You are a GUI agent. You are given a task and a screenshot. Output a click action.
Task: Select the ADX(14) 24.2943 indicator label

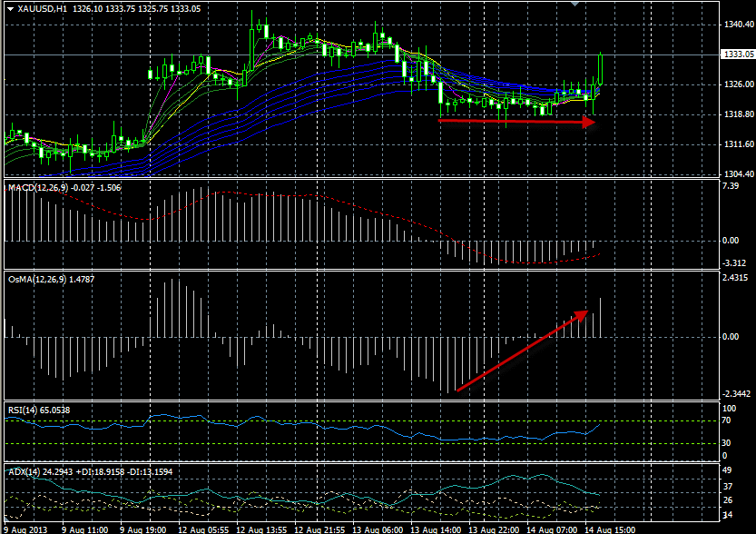(x=39, y=472)
